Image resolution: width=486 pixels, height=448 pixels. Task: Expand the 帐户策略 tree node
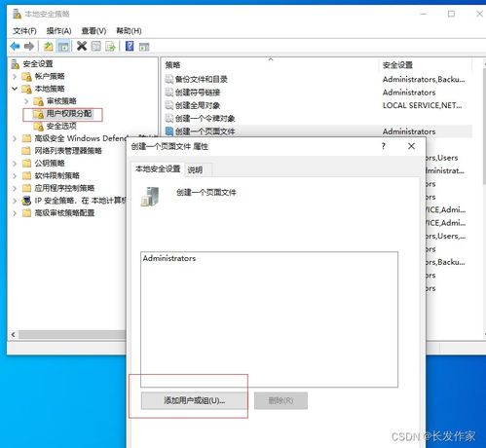(x=15, y=77)
